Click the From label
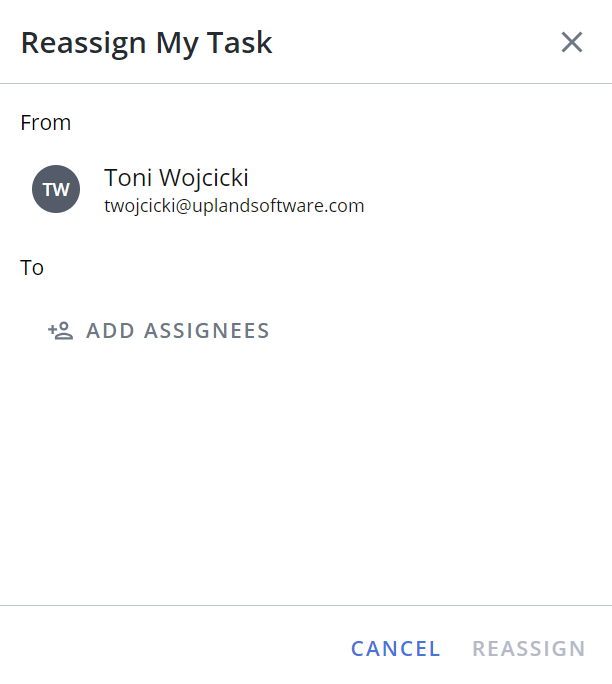This screenshot has width=612, height=684. [45, 123]
